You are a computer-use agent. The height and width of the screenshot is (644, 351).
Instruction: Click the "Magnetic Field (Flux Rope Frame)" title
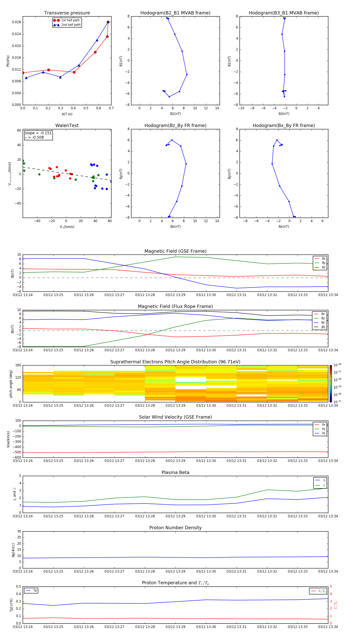click(175, 306)
